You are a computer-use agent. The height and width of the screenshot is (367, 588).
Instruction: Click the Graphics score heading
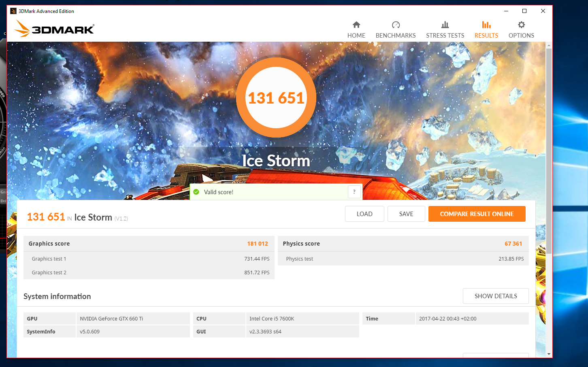point(49,244)
